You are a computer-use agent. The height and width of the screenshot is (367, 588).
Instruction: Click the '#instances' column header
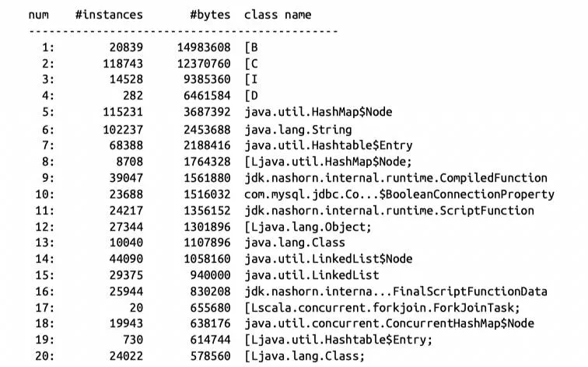(x=109, y=15)
